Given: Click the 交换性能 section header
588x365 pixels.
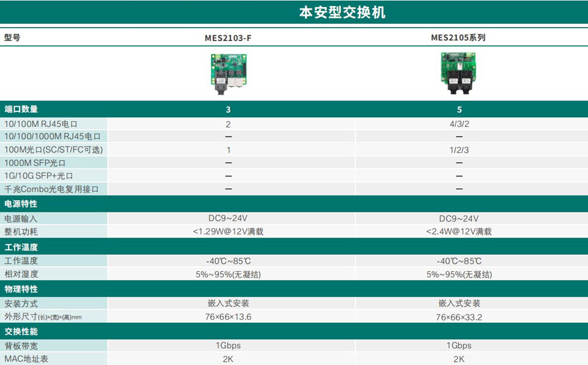Looking at the screenshot, I should [21, 331].
